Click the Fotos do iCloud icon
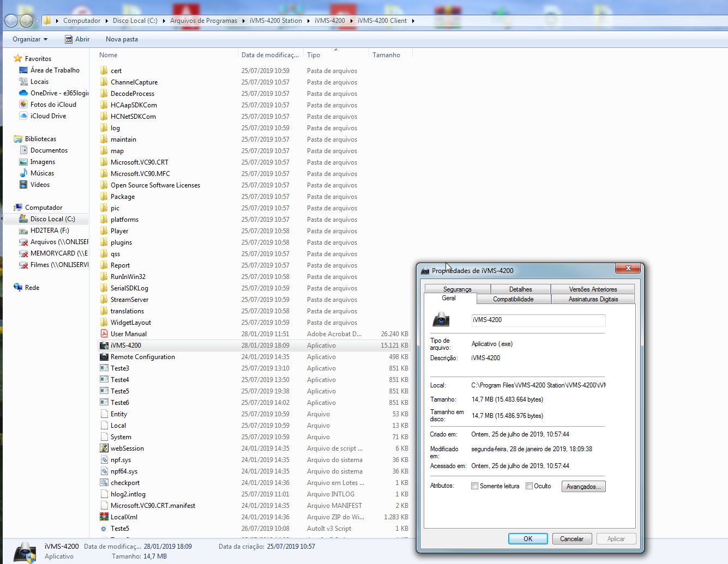The height and width of the screenshot is (564, 728). 23,105
